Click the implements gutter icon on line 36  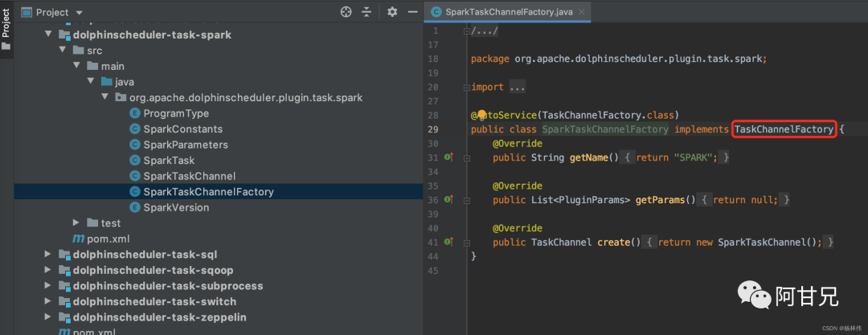point(449,199)
